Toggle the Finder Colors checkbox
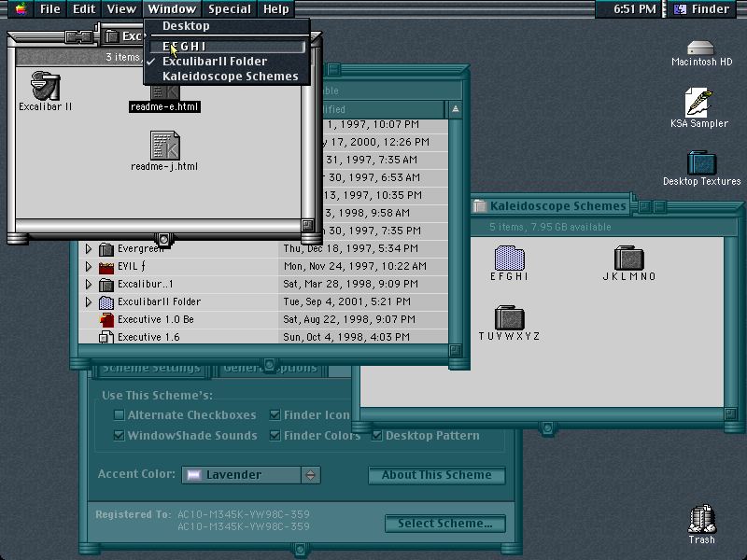 [x=275, y=435]
